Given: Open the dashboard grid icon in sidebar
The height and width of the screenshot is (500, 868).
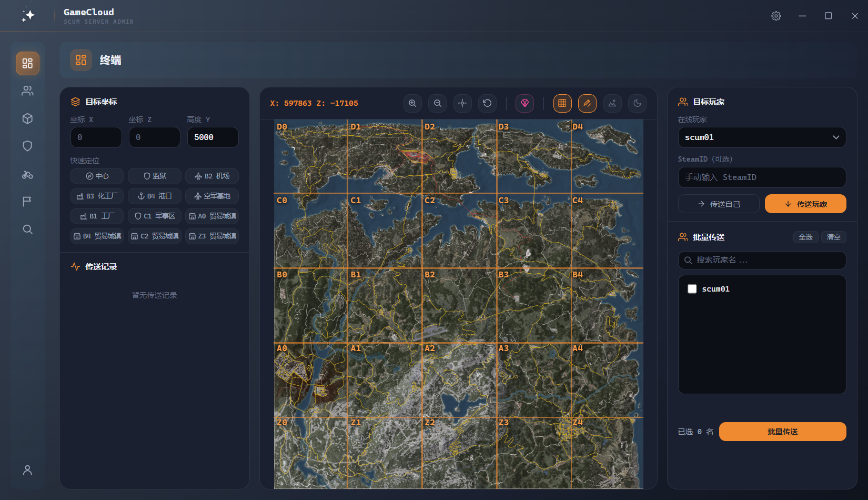Looking at the screenshot, I should tap(27, 63).
